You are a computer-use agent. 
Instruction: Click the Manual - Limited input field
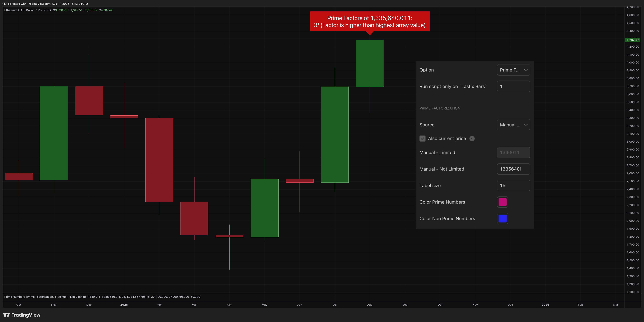tap(514, 152)
